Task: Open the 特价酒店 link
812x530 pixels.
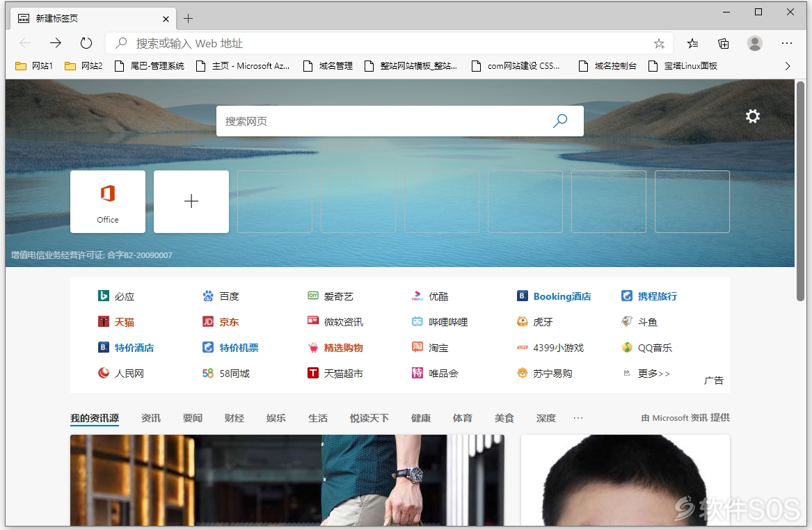Action: click(x=127, y=348)
